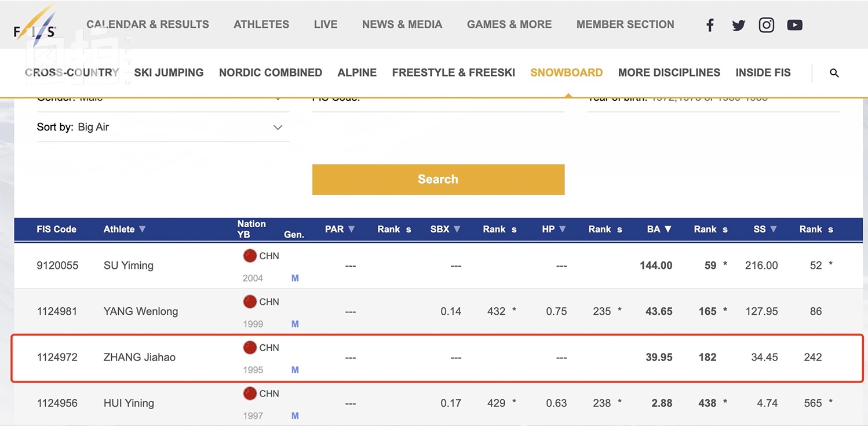Image resolution: width=868 pixels, height=426 pixels.
Task: Click the FIS logo
Action: [x=35, y=27]
